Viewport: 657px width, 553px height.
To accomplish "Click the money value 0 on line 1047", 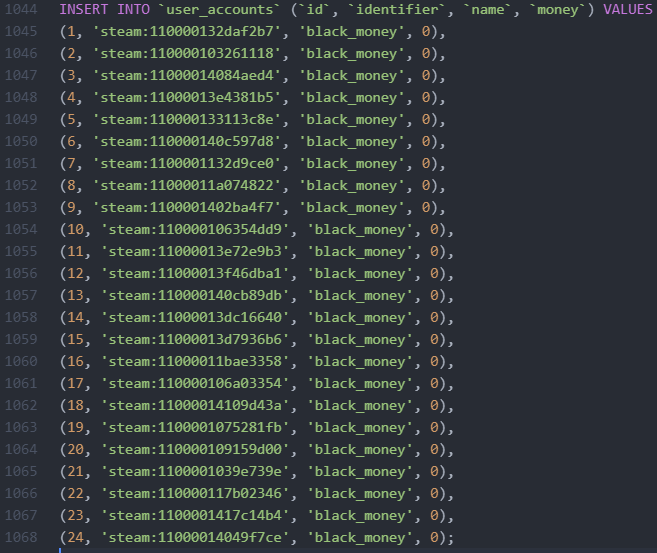I will pyautogui.click(x=426, y=75).
